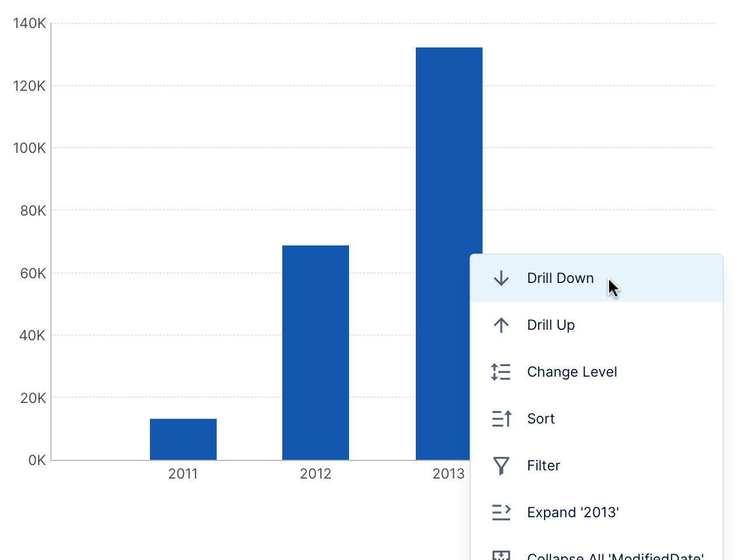Open the Change Level option
742x560 pixels.
coord(572,372)
